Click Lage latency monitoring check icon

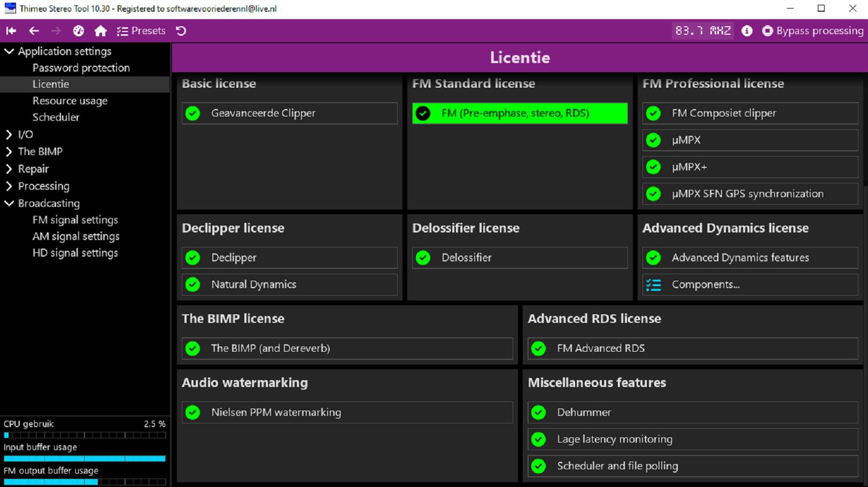tap(539, 439)
